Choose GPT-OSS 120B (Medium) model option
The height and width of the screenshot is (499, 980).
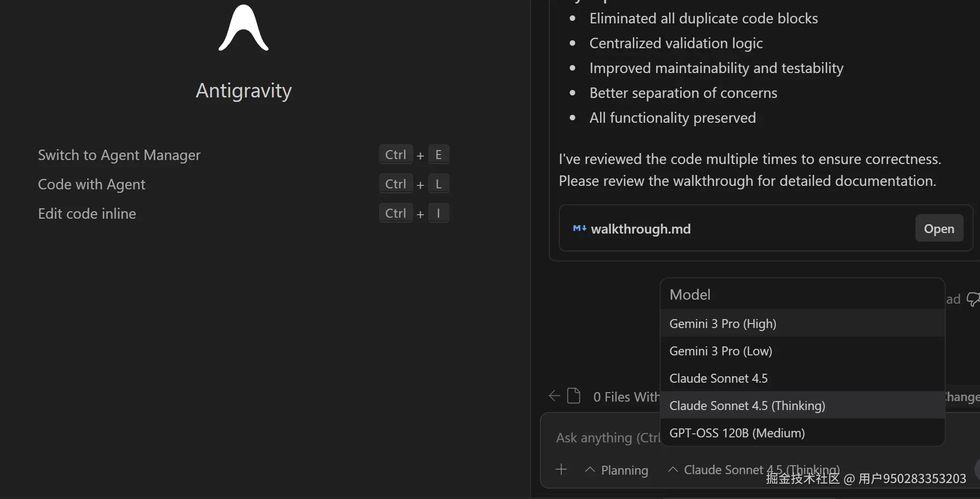pos(737,433)
